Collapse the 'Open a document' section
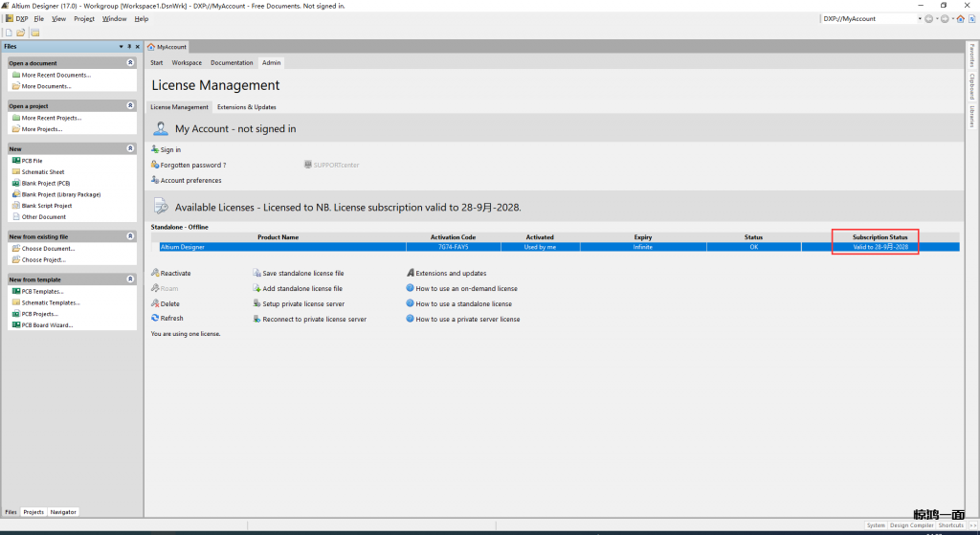The width and height of the screenshot is (980, 535). coord(130,63)
